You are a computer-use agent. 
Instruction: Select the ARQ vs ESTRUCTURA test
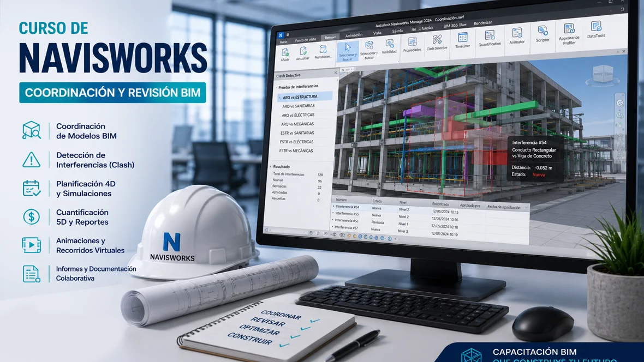click(305, 97)
